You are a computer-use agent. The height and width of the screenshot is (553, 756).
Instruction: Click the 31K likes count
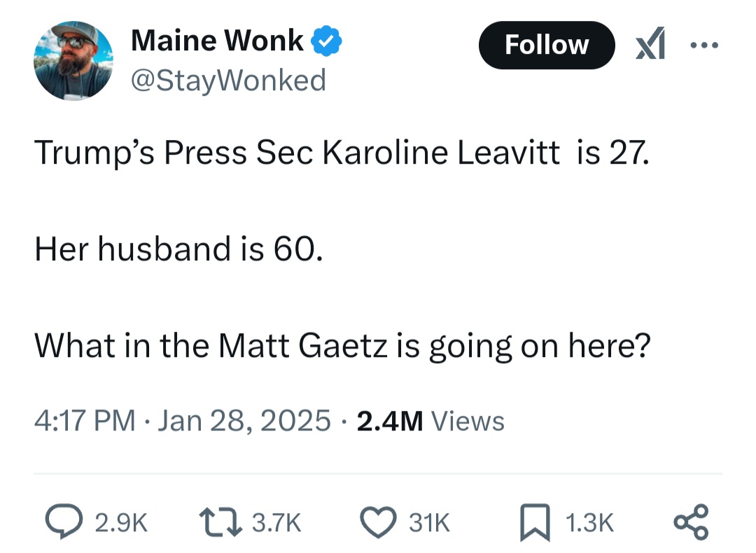430,523
